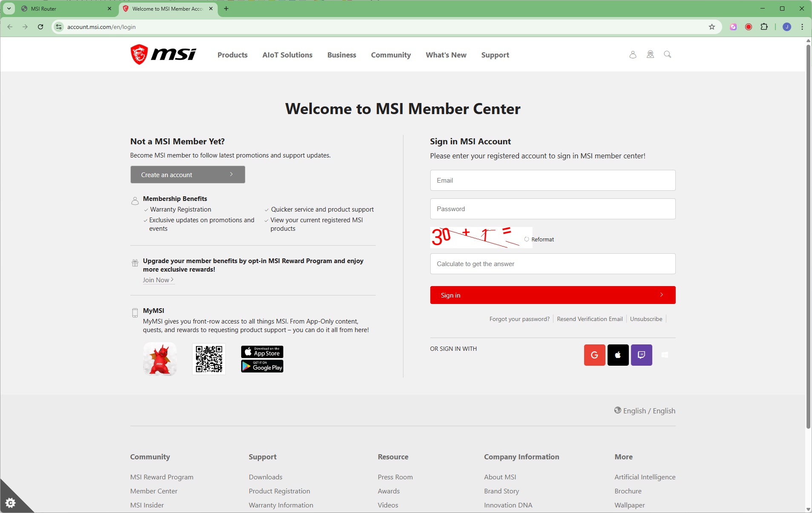Open Press Room footer link
Image resolution: width=812 pixels, height=513 pixels.
pyautogui.click(x=395, y=477)
